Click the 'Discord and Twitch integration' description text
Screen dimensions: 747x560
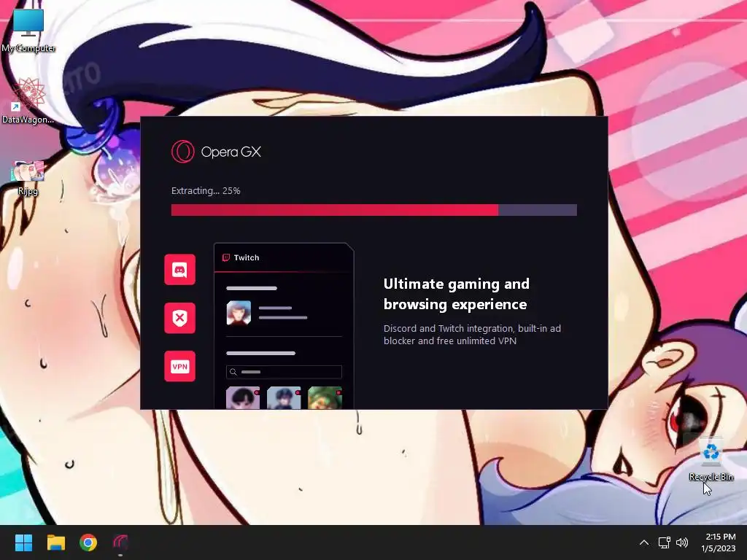pos(472,334)
